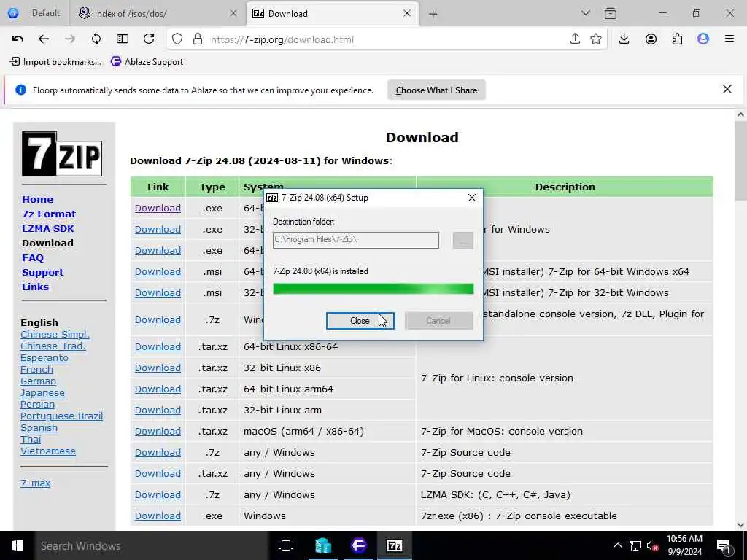Click the Destination folder path field
Viewport: 747px width, 560px height.
[x=356, y=240]
